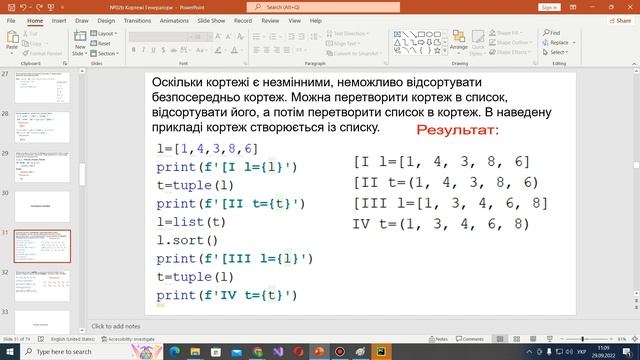
Task: Switch to the Design tab
Action: (106, 20)
